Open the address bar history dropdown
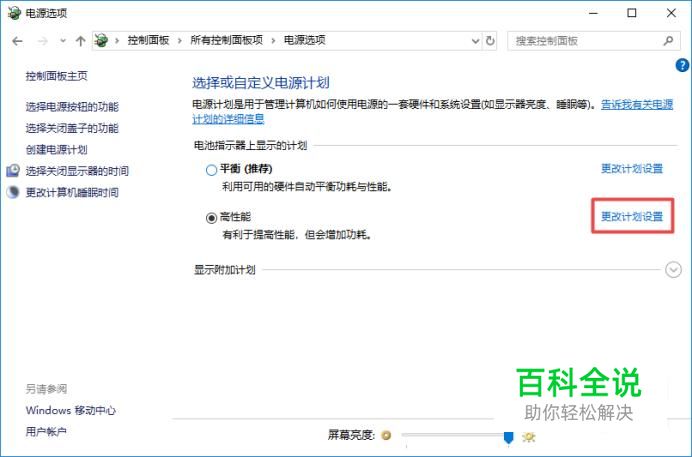 coord(475,41)
